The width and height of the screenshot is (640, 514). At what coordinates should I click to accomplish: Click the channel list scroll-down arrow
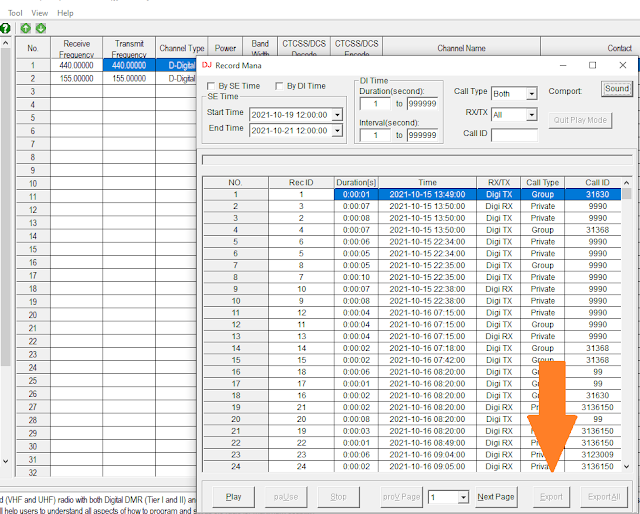tap(5, 461)
